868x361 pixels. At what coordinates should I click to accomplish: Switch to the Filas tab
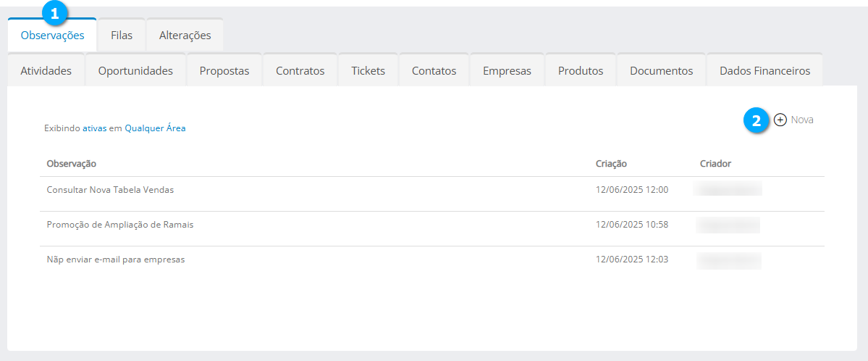122,35
